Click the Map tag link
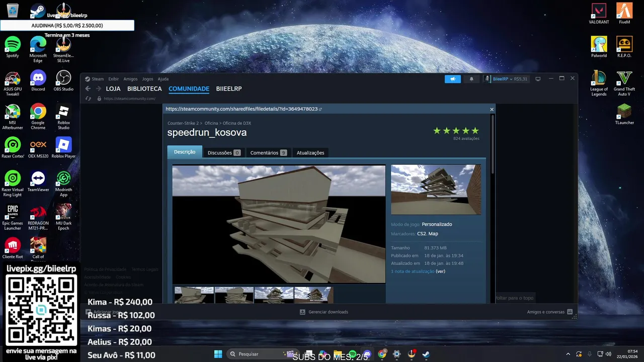 pos(433,234)
